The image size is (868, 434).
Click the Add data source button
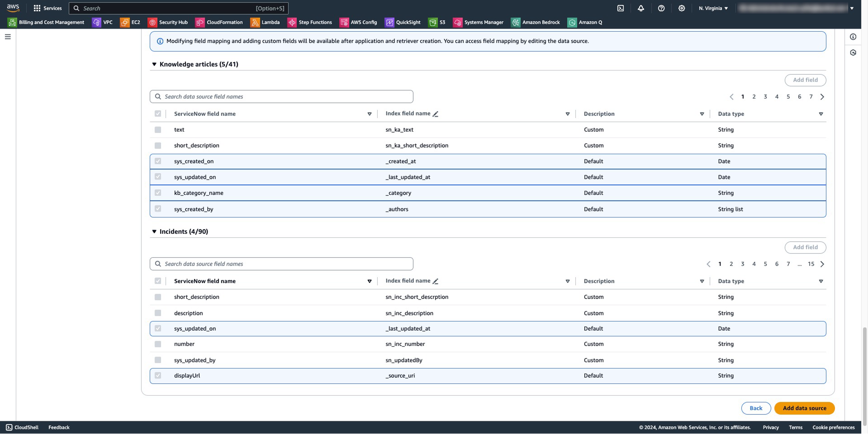coord(804,408)
